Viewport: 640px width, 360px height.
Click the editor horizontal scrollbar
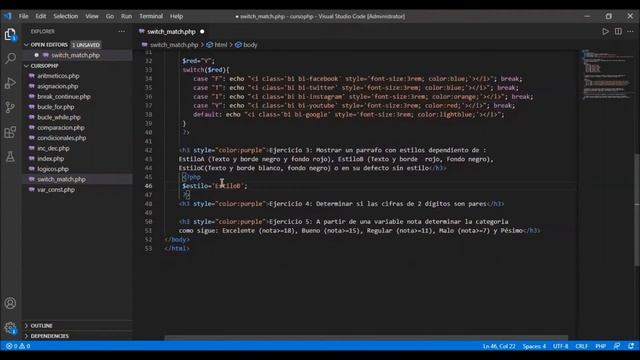(366, 338)
